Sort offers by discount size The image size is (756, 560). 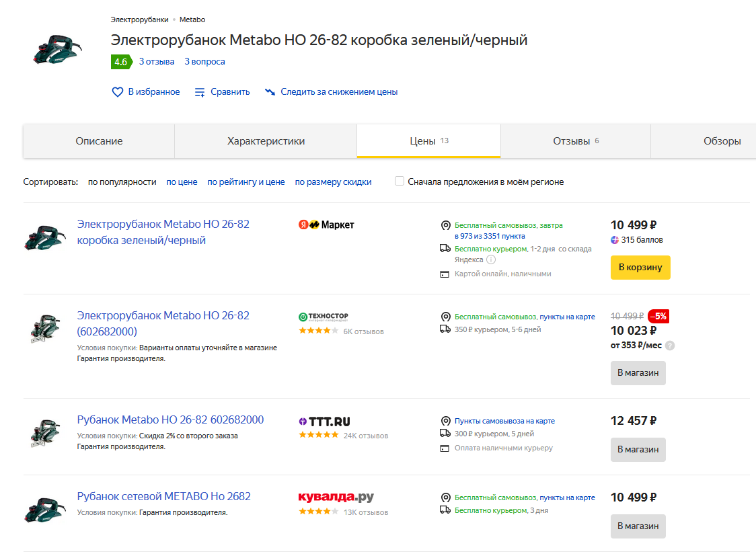click(x=333, y=182)
